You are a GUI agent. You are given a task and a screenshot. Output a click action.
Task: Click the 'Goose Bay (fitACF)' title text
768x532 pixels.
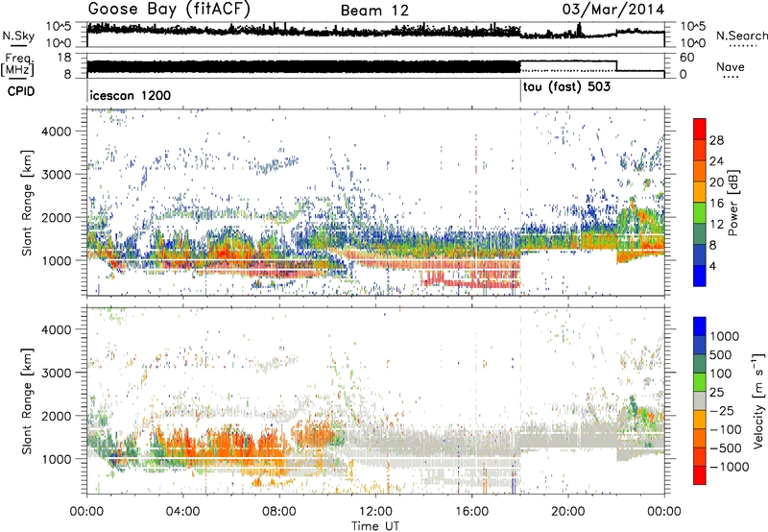pos(169,10)
